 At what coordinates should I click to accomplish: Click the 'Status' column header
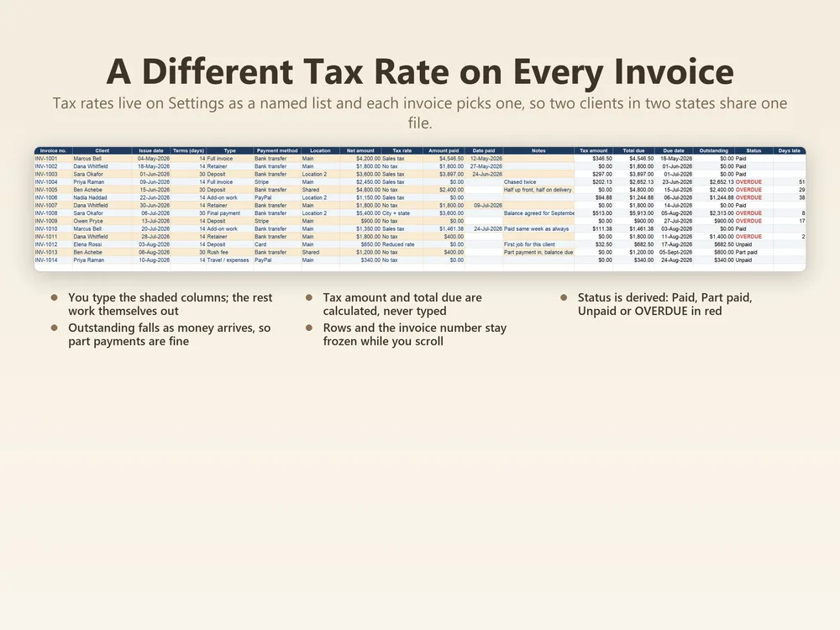point(753,150)
